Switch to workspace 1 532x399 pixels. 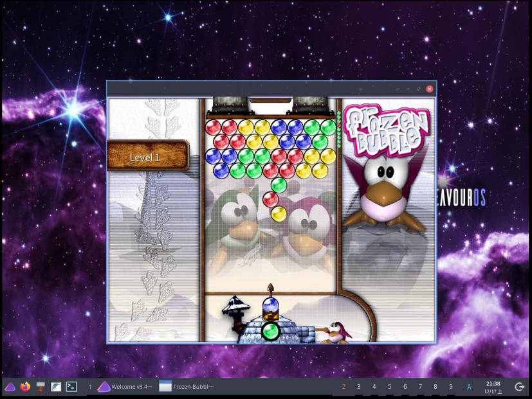90,387
